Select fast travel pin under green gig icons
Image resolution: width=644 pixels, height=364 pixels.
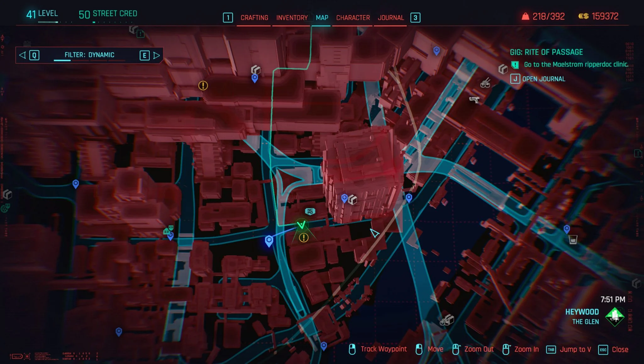click(x=170, y=236)
